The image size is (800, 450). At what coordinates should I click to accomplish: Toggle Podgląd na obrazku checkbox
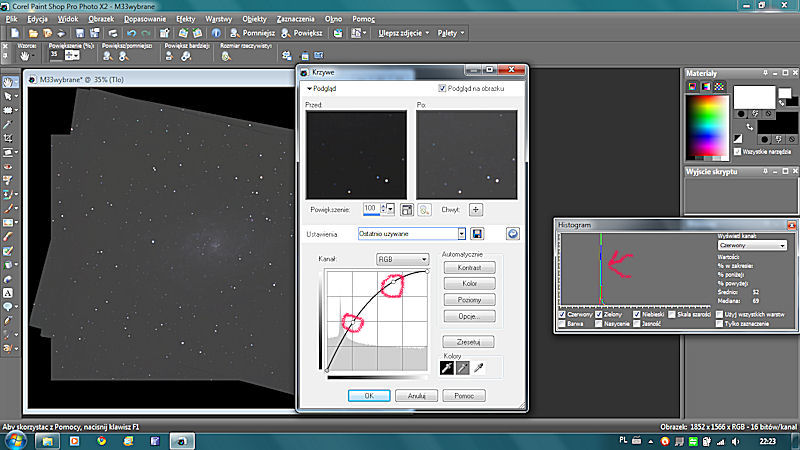click(x=442, y=89)
